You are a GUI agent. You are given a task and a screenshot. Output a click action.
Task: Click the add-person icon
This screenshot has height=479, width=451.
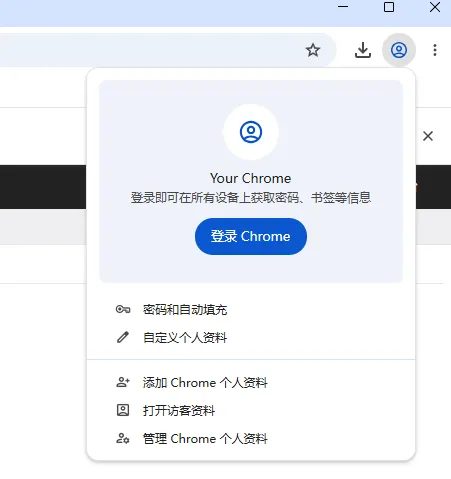[123, 382]
